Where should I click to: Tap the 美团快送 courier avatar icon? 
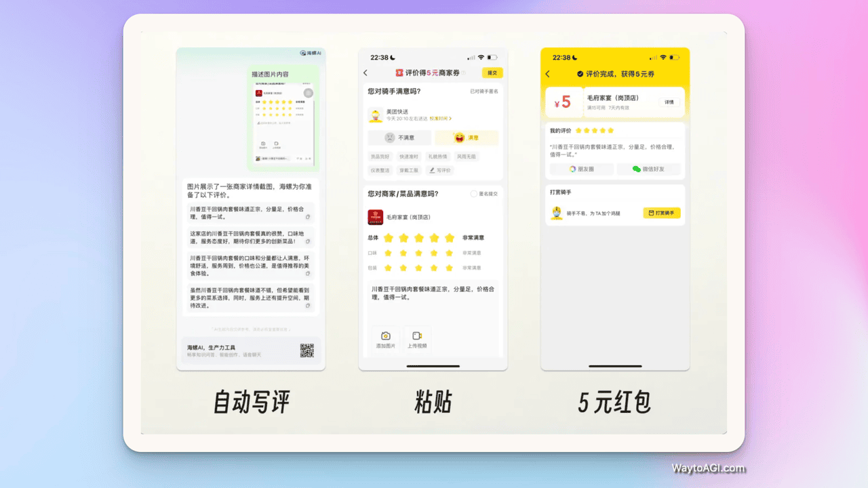pyautogui.click(x=376, y=115)
